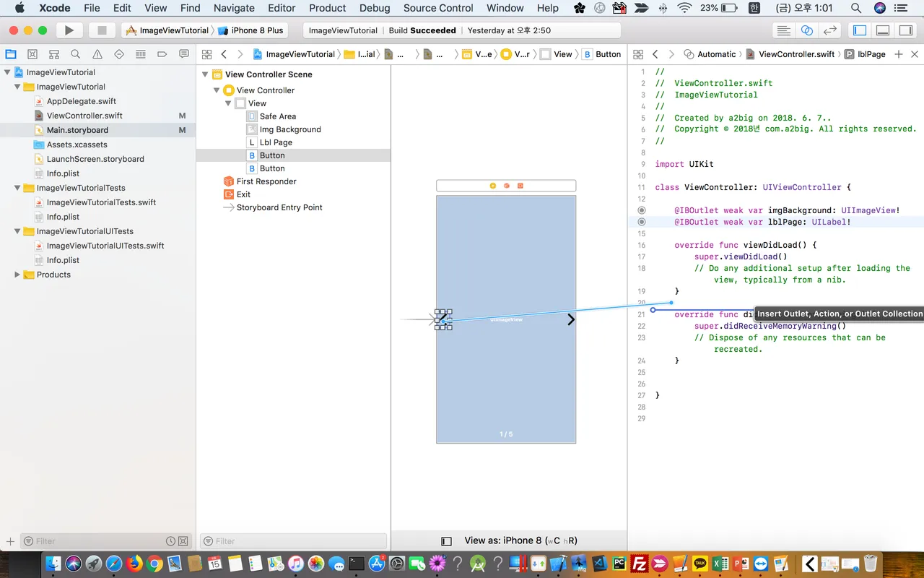Open the Report navigator speech-bubble icon

pos(184,54)
